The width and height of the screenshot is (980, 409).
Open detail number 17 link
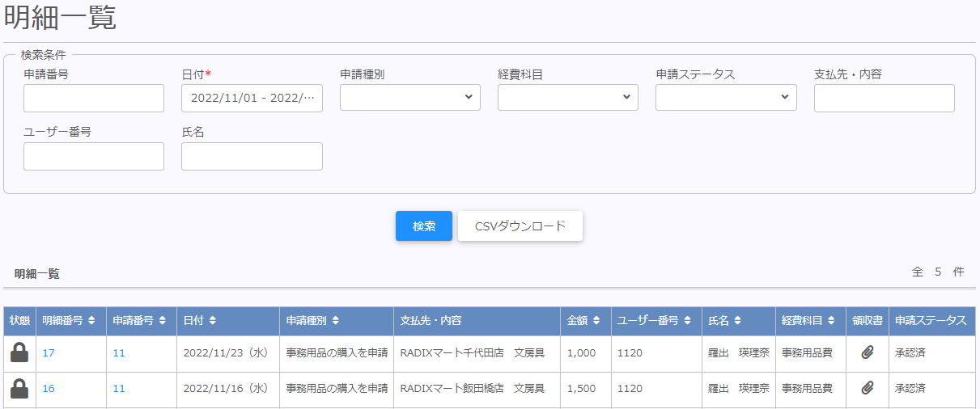[49, 353]
